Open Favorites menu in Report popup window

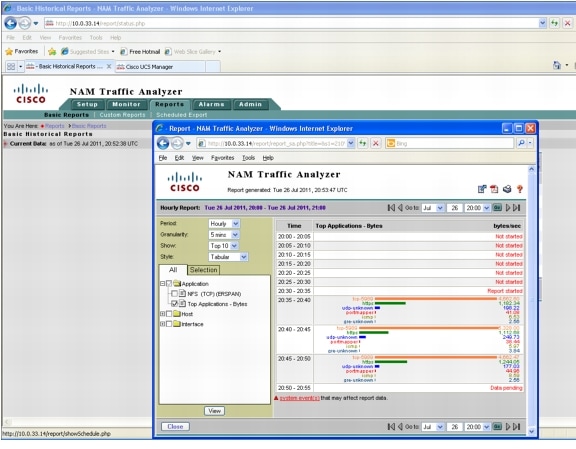tap(223, 158)
